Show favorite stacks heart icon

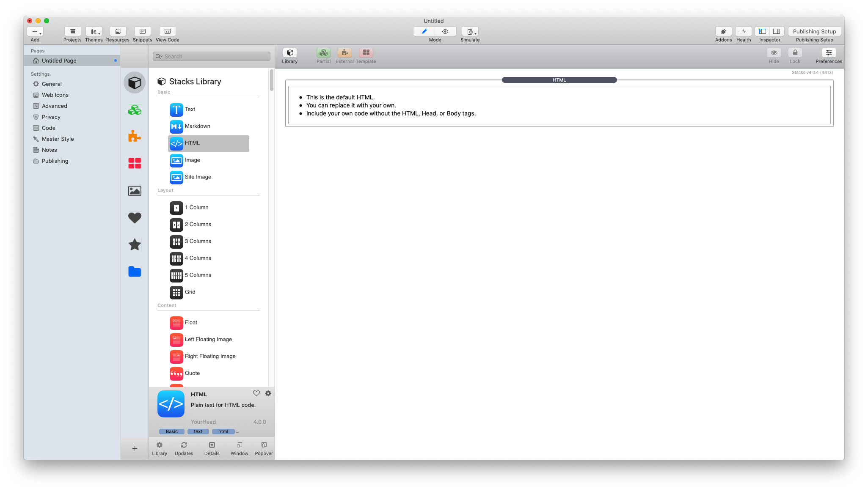click(135, 218)
